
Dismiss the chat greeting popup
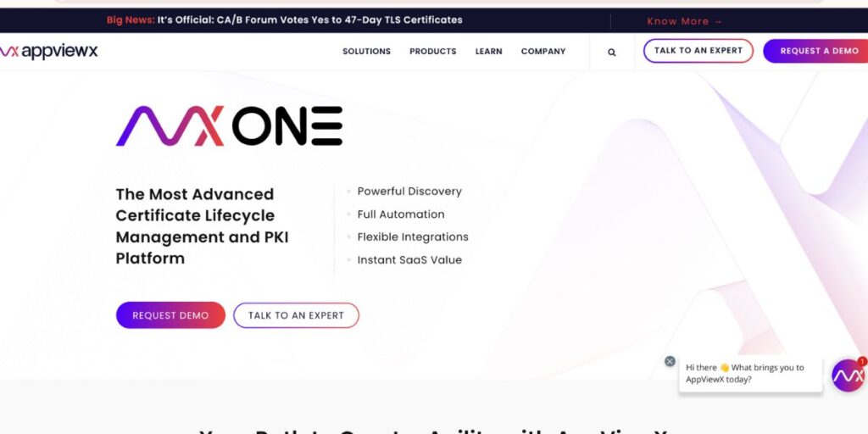(x=670, y=361)
